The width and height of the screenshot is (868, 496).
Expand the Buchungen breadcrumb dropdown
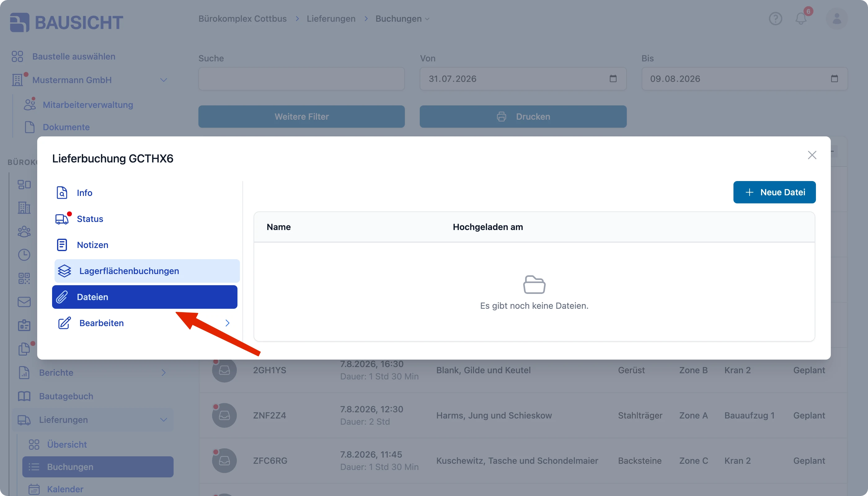coord(427,19)
